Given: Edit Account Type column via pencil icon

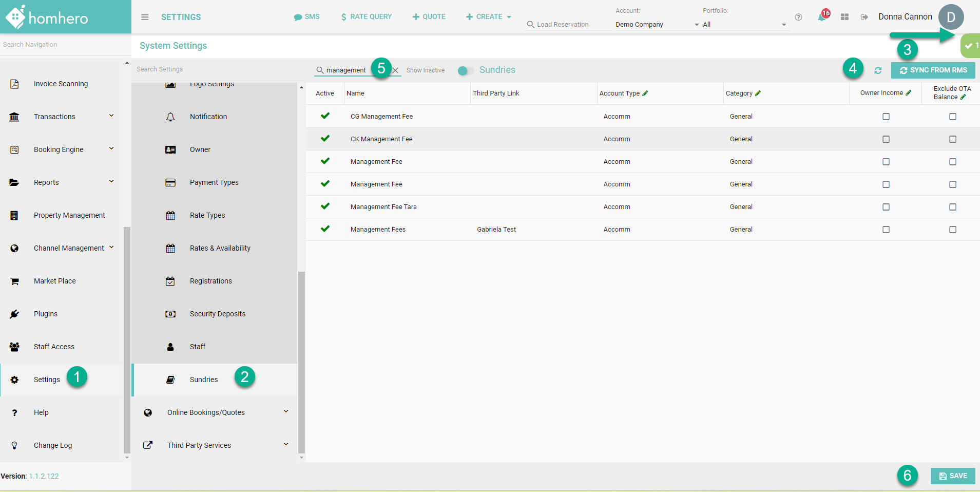Looking at the screenshot, I should [x=645, y=93].
